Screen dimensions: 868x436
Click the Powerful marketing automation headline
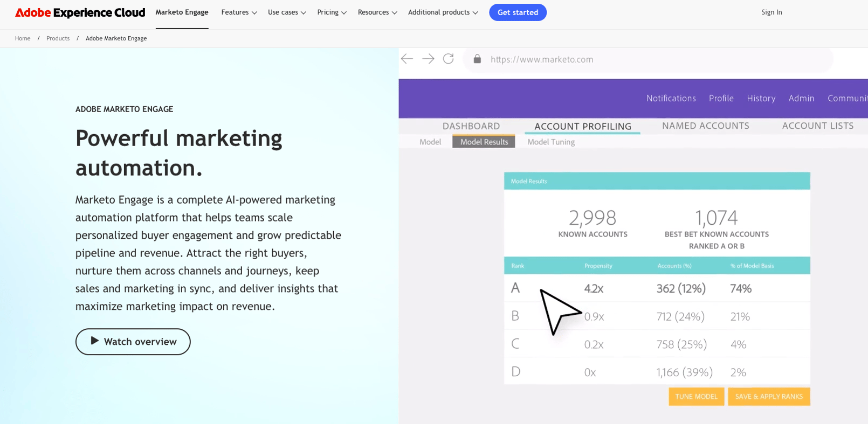point(178,153)
